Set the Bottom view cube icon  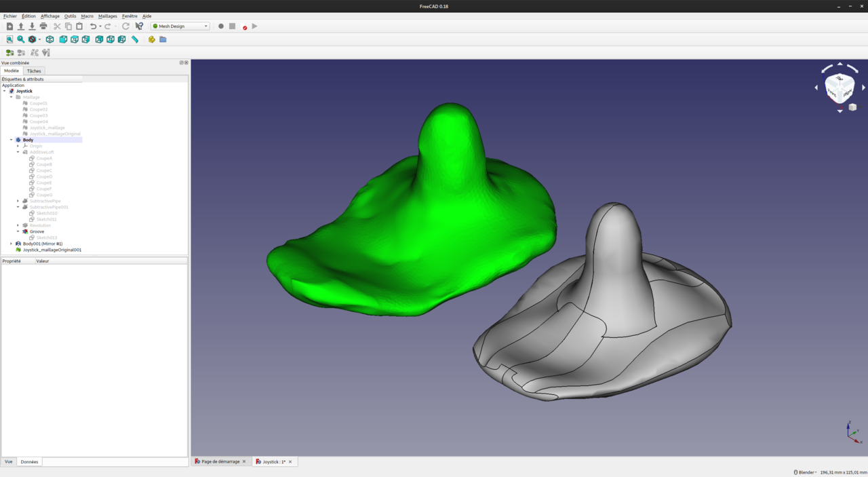[111, 39]
